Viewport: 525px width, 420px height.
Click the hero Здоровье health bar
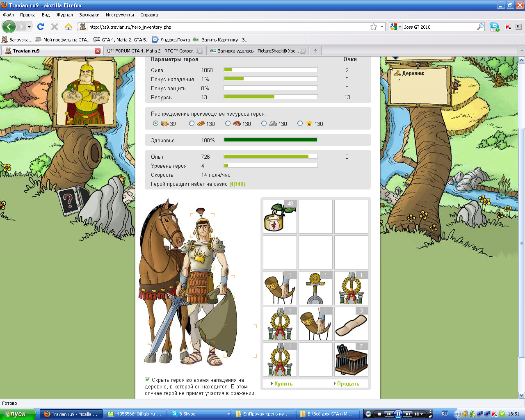coord(271,140)
